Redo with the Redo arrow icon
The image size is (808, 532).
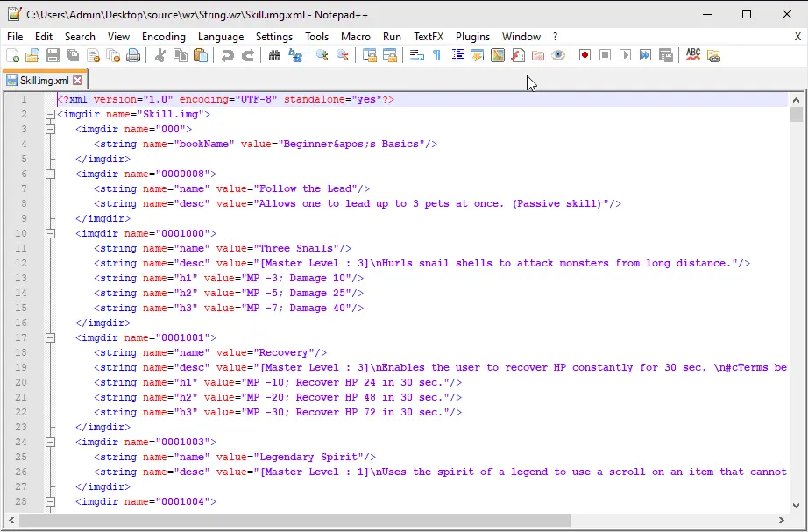(248, 56)
